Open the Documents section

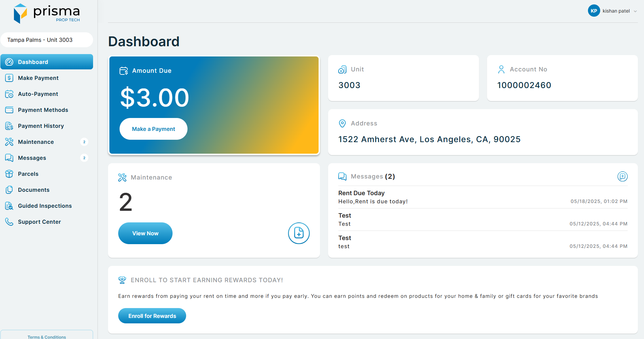(34, 190)
